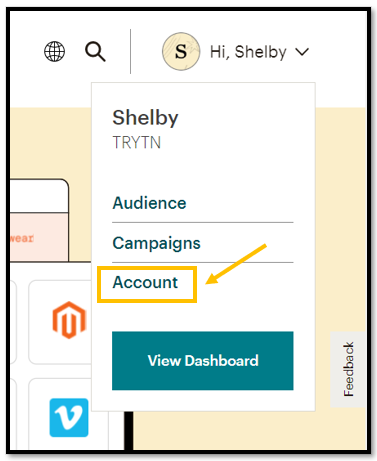Screen dimensions: 377x461
Task: Select the blue Vimeo integration logo
Action: (x=69, y=417)
